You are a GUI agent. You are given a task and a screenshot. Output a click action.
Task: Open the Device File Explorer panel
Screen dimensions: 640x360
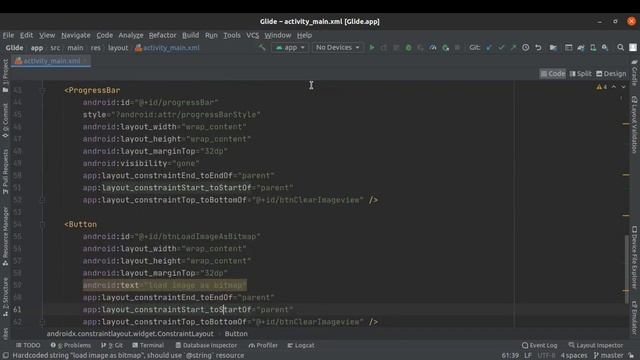coord(634,257)
